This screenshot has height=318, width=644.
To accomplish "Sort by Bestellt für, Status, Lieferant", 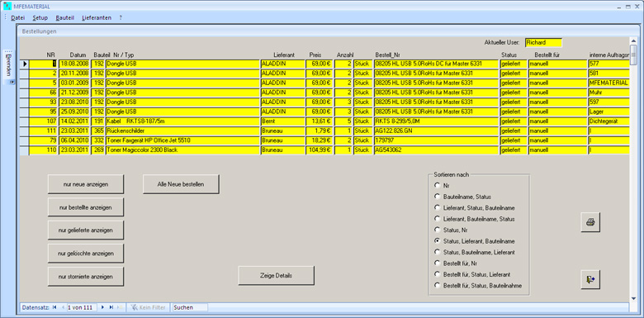I will [x=437, y=274].
